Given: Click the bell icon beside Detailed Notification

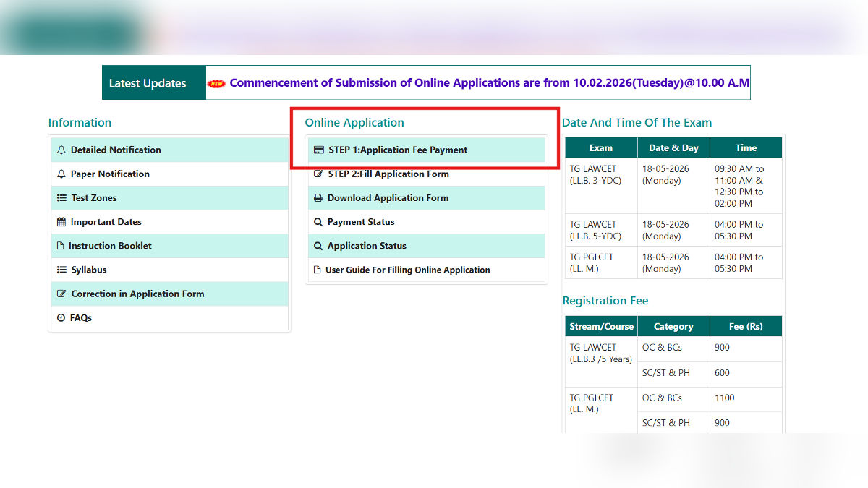Looking at the screenshot, I should click(61, 150).
